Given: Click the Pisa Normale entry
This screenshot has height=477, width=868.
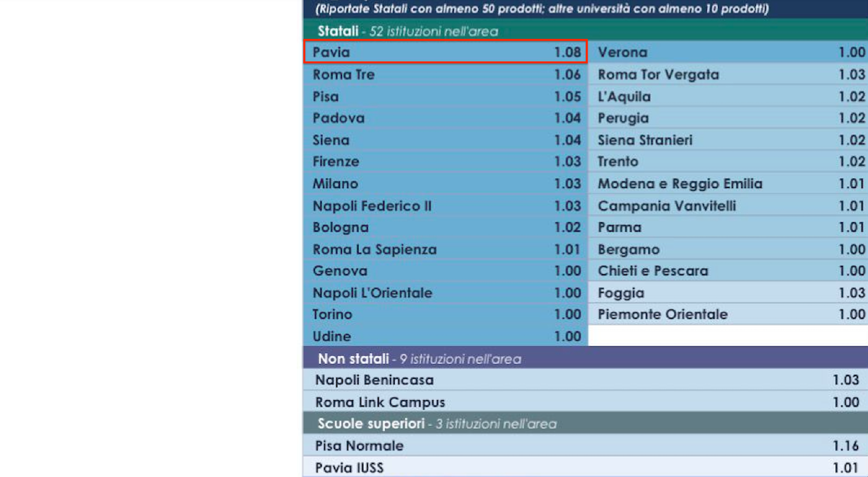Looking at the screenshot, I should pyautogui.click(x=585, y=445).
